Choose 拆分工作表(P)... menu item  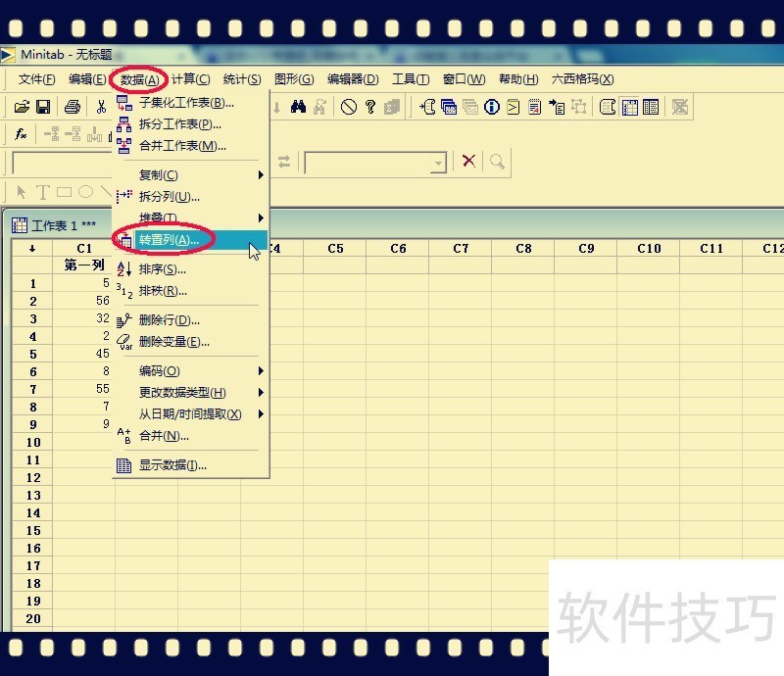(x=191, y=124)
